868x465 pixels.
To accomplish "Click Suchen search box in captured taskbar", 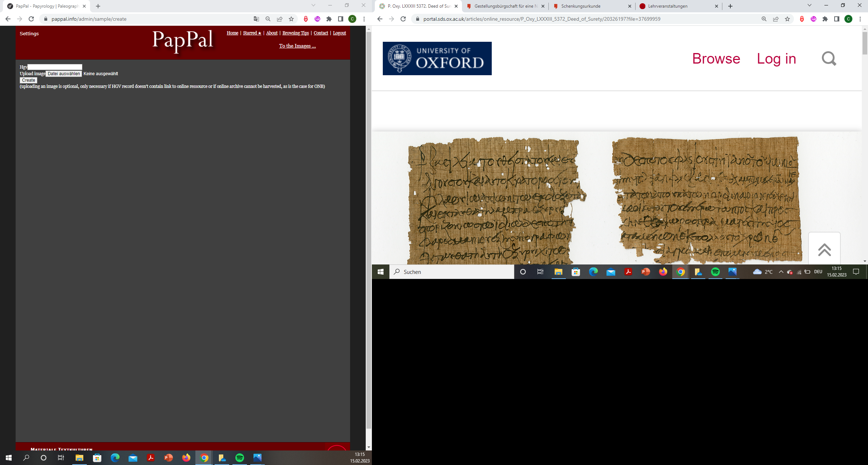I will point(452,272).
